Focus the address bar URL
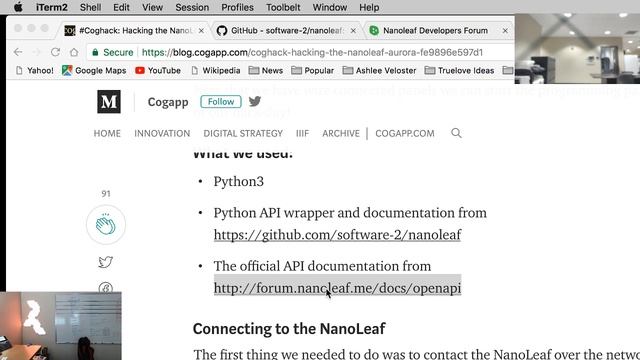The height and width of the screenshot is (360, 640). click(312, 52)
